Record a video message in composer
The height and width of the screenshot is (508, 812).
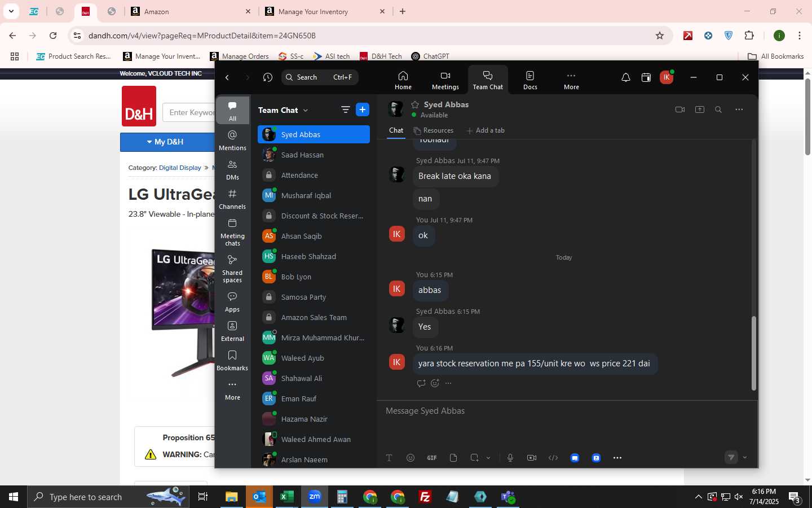pos(532,458)
